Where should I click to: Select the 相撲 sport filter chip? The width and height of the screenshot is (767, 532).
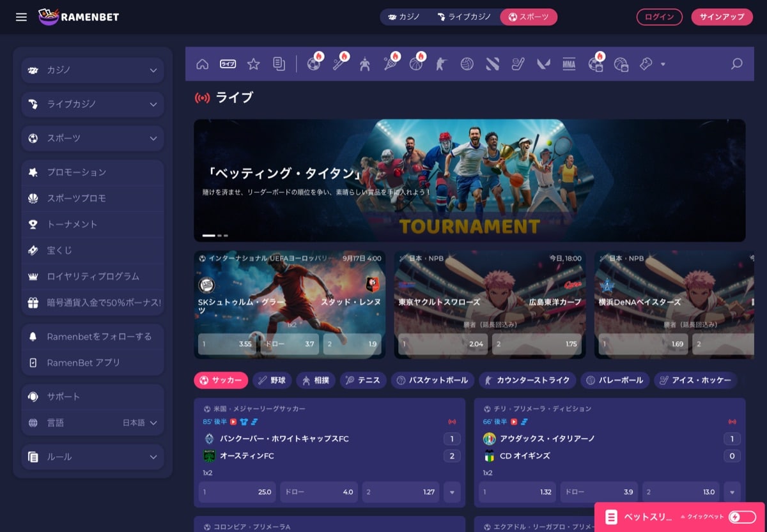coord(316,380)
